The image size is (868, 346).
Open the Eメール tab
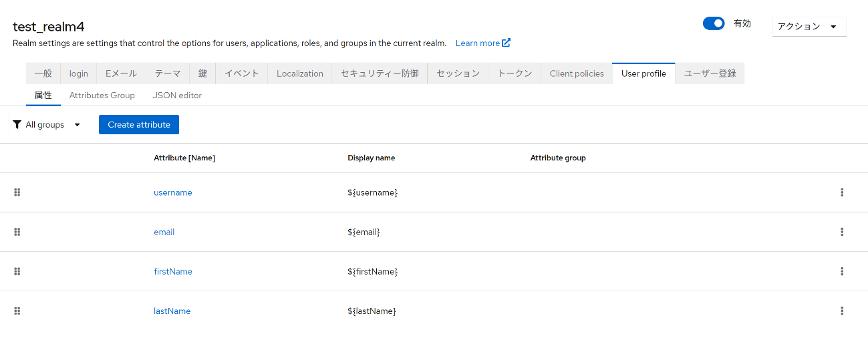click(121, 73)
